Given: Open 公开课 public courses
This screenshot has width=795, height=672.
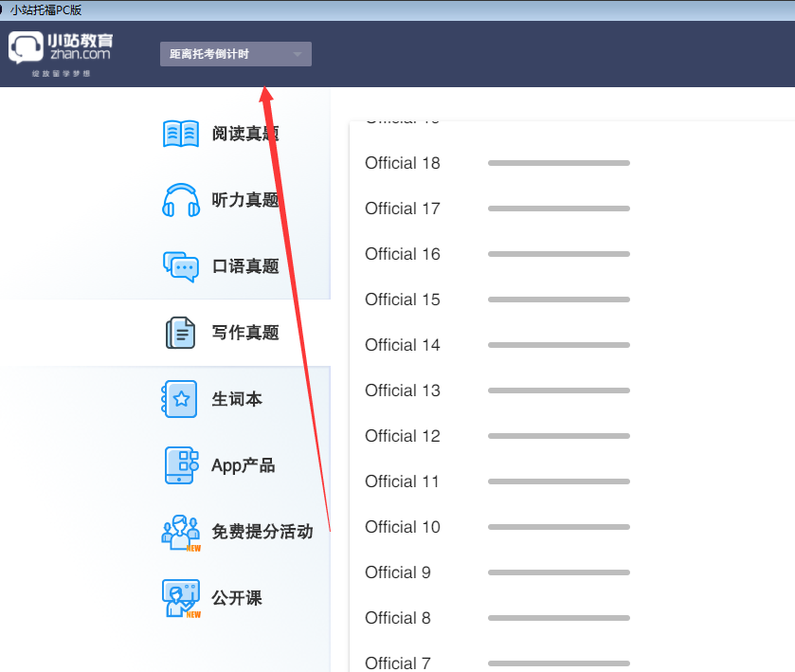Looking at the screenshot, I should (237, 598).
